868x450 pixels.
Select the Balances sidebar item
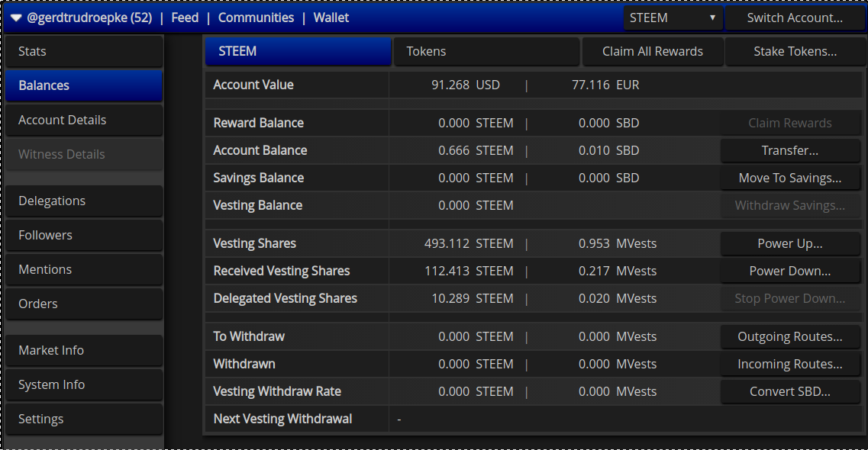pos(84,85)
